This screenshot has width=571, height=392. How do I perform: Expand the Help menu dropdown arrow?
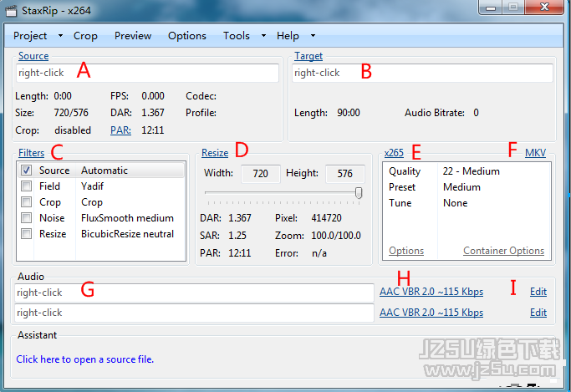(x=313, y=36)
